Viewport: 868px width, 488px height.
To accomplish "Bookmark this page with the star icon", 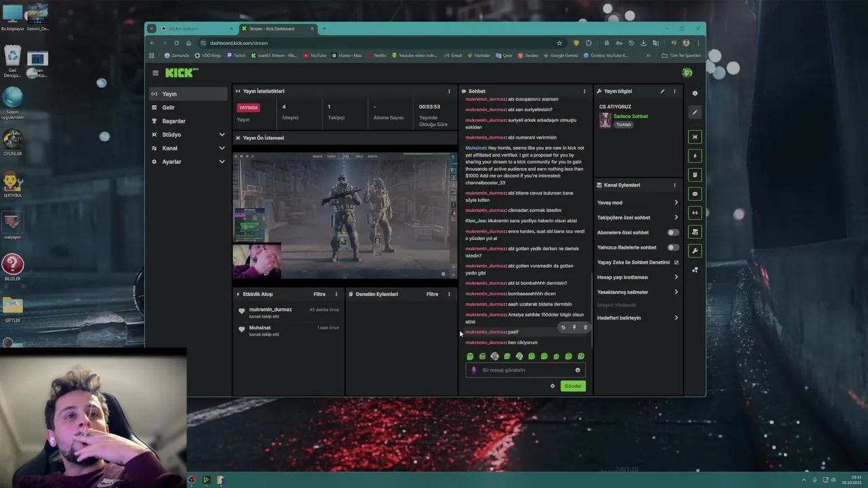I will coord(559,43).
